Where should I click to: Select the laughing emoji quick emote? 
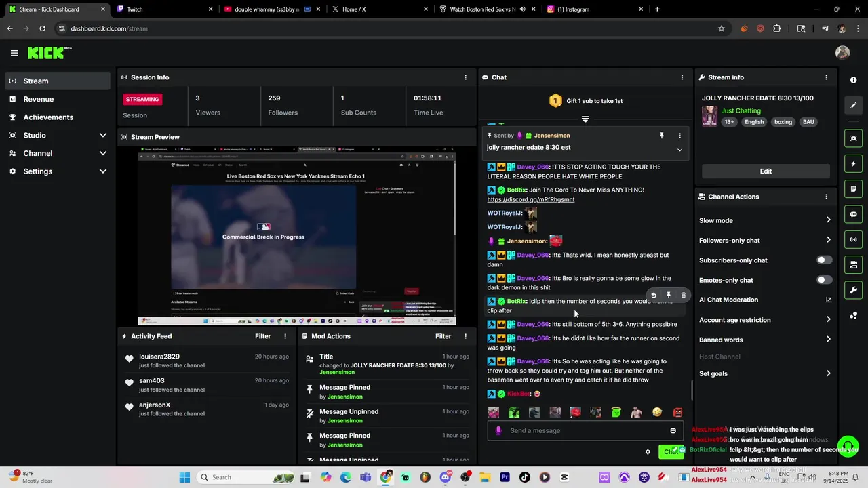(x=657, y=412)
